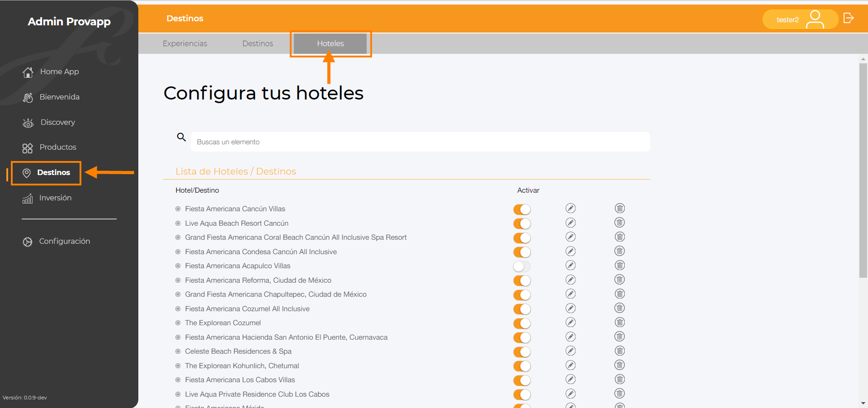This screenshot has height=408, width=868.
Task: Delete Grand Fiesta Americana Chapultepec entry
Action: pos(620,294)
